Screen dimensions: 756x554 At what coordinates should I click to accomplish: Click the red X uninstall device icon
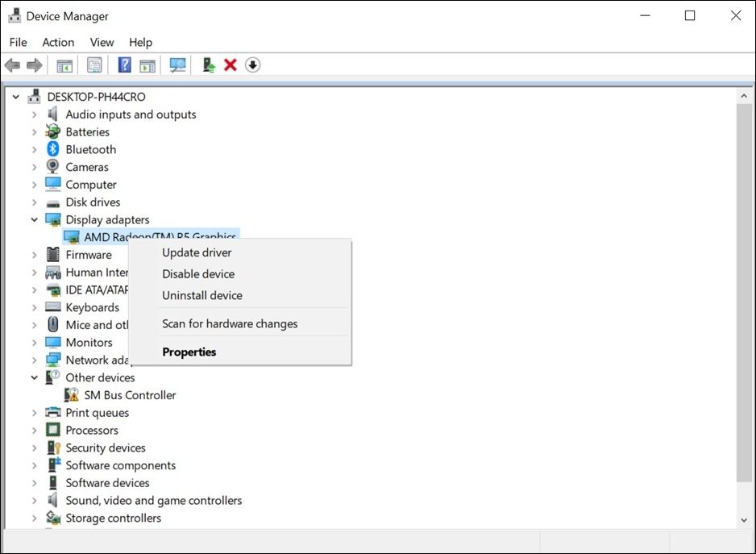(x=231, y=65)
